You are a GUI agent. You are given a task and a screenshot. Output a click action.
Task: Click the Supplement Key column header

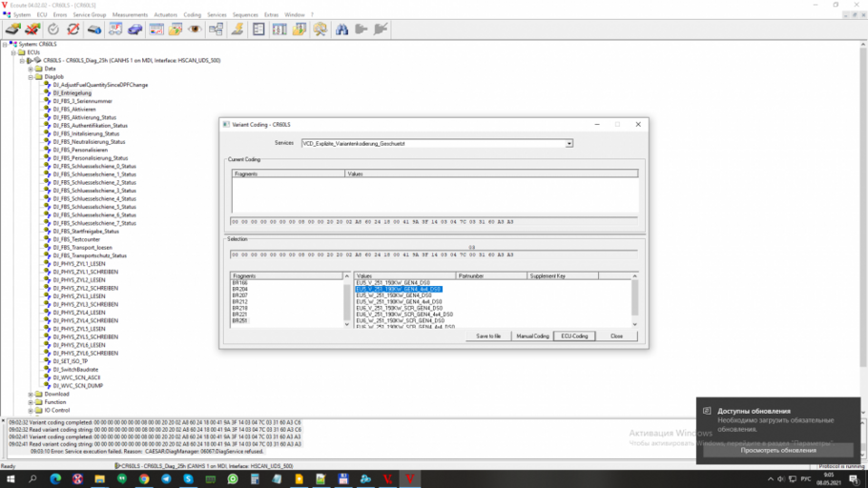pos(563,275)
